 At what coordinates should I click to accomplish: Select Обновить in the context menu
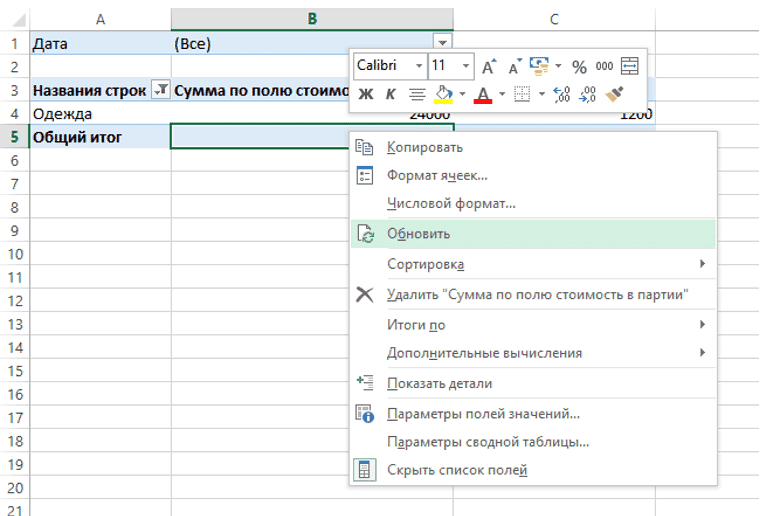[418, 234]
